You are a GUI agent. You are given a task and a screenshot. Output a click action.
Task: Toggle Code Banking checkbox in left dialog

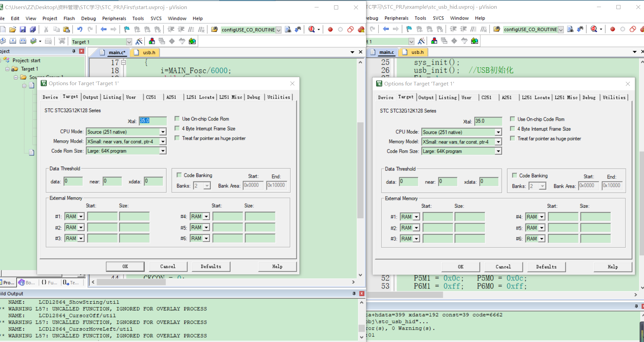click(x=179, y=175)
